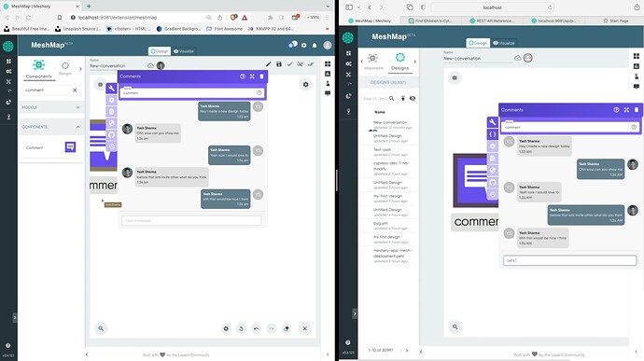Toggle visibility eye icon in right Designs panel

pos(413,99)
